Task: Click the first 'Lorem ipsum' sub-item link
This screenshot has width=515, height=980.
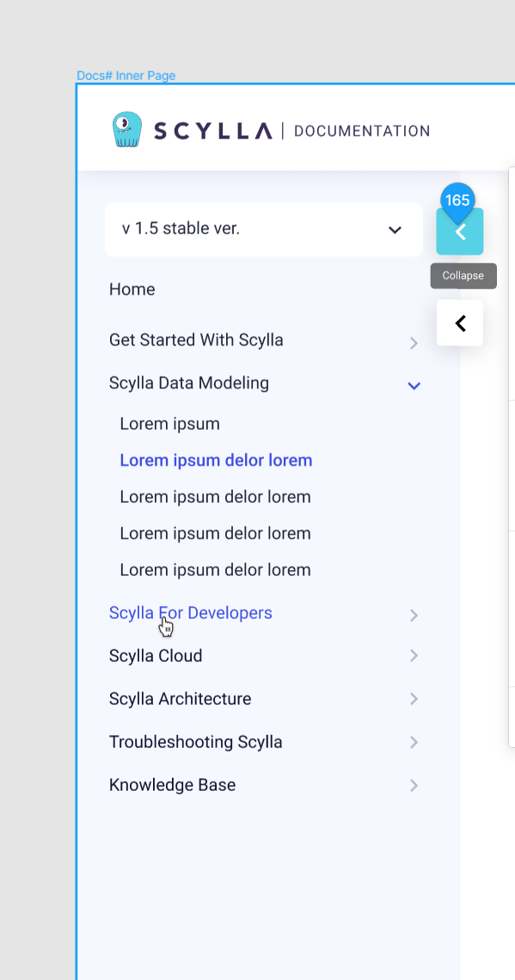Action: point(169,424)
